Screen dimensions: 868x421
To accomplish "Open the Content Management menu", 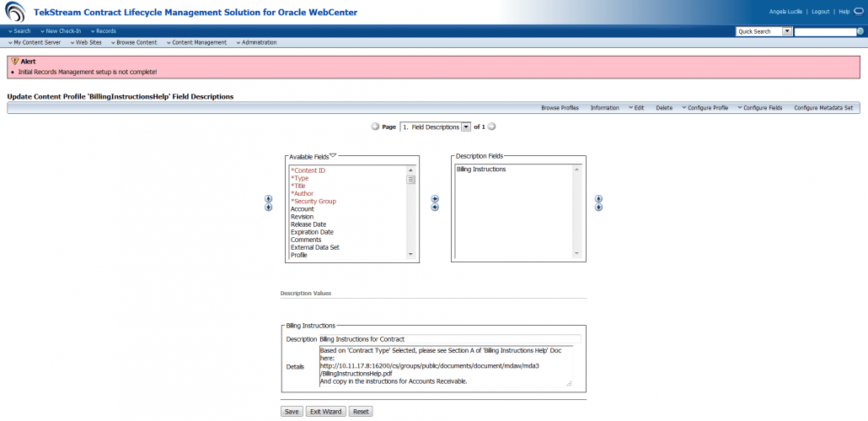I will pyautogui.click(x=196, y=42).
